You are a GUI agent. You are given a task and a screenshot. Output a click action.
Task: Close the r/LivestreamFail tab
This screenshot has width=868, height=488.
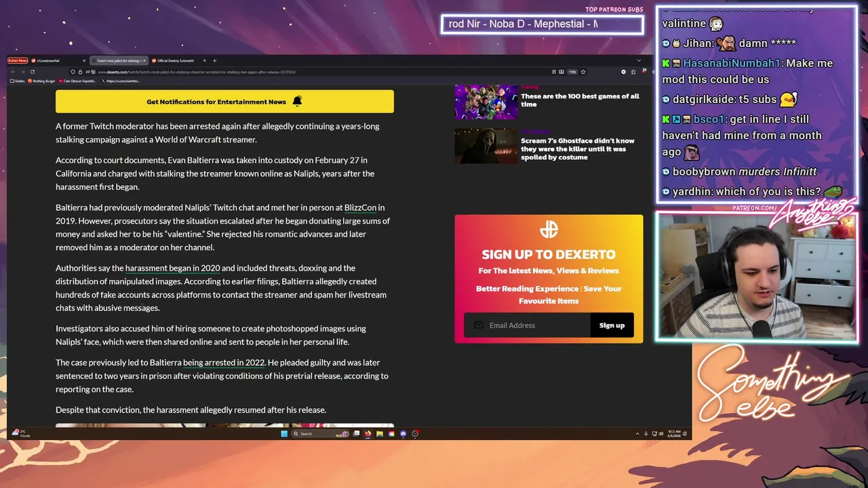pyautogui.click(x=84, y=60)
